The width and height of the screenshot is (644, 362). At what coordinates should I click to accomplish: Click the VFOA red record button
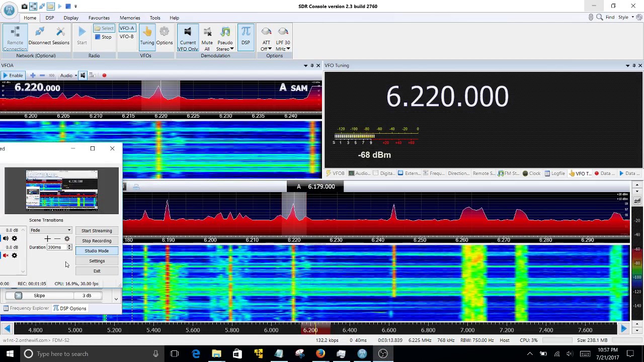(104, 75)
